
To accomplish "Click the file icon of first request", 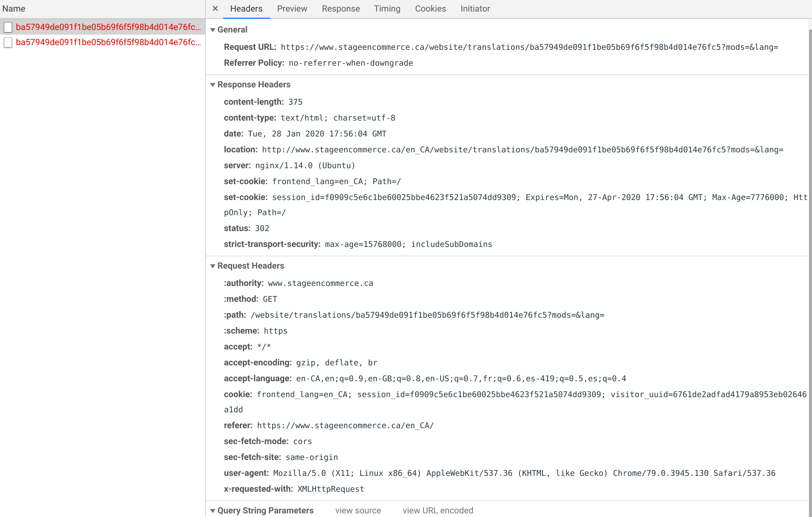I will pyautogui.click(x=8, y=27).
